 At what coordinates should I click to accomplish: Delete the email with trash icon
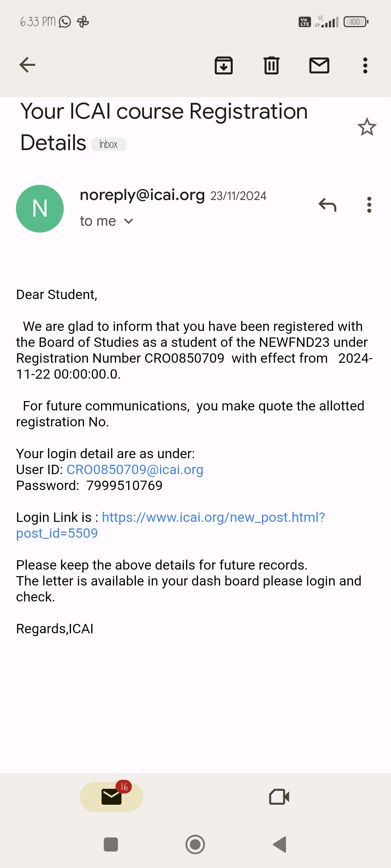tap(272, 65)
